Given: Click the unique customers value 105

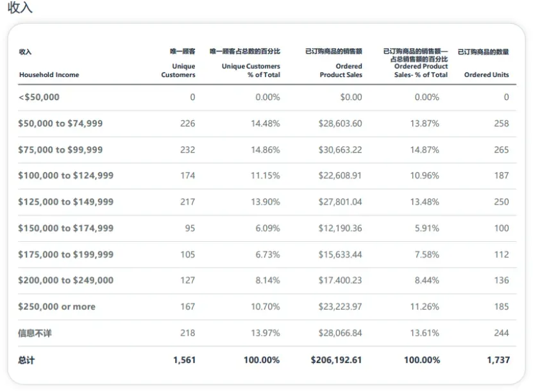Looking at the screenshot, I should click(x=188, y=254).
